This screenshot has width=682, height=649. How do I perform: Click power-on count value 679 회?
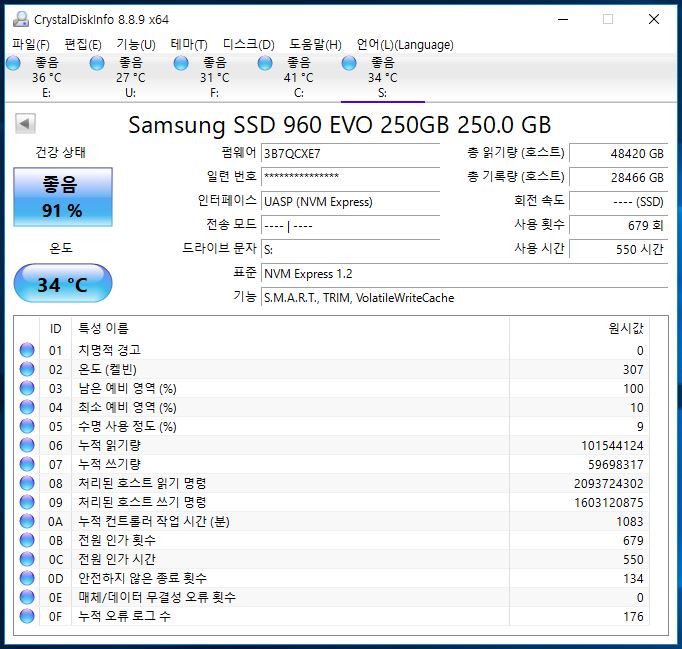618,225
